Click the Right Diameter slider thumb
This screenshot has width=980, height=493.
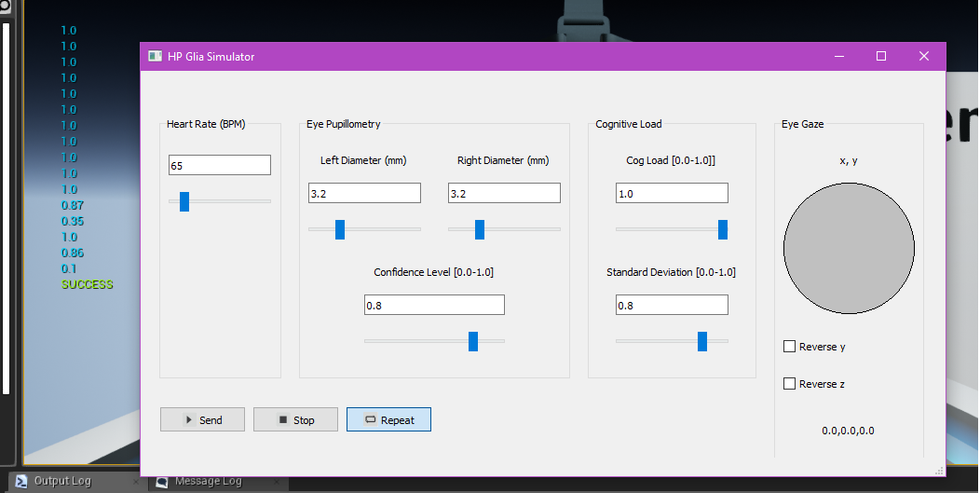pos(480,229)
